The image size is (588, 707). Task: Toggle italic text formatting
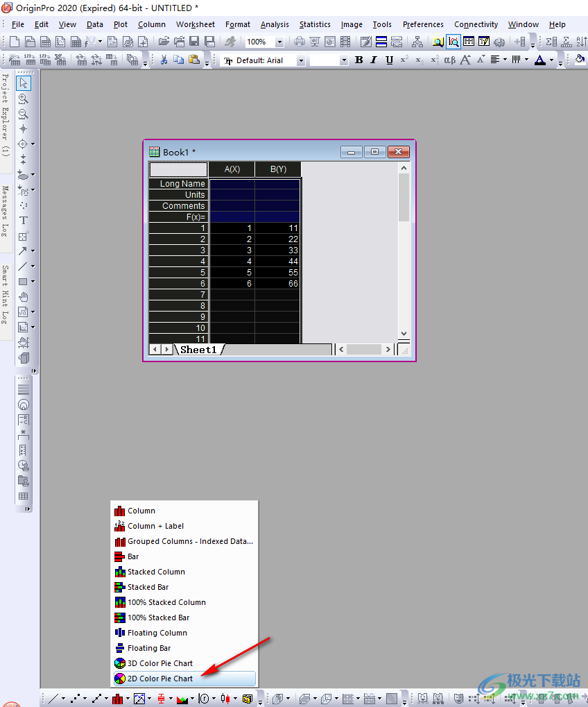(x=374, y=60)
